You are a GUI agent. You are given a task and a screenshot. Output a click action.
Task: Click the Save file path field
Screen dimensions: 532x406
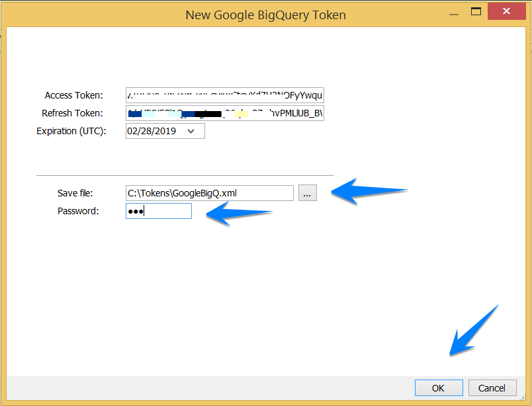209,193
